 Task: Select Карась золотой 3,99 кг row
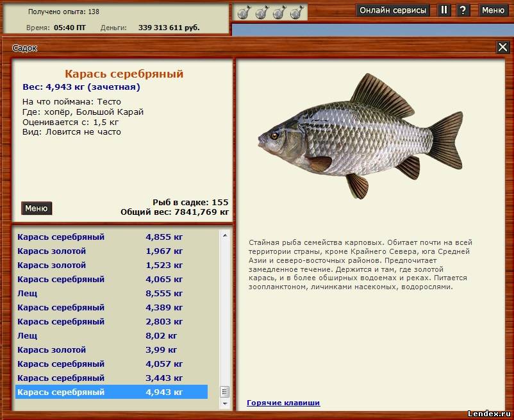pos(112,349)
